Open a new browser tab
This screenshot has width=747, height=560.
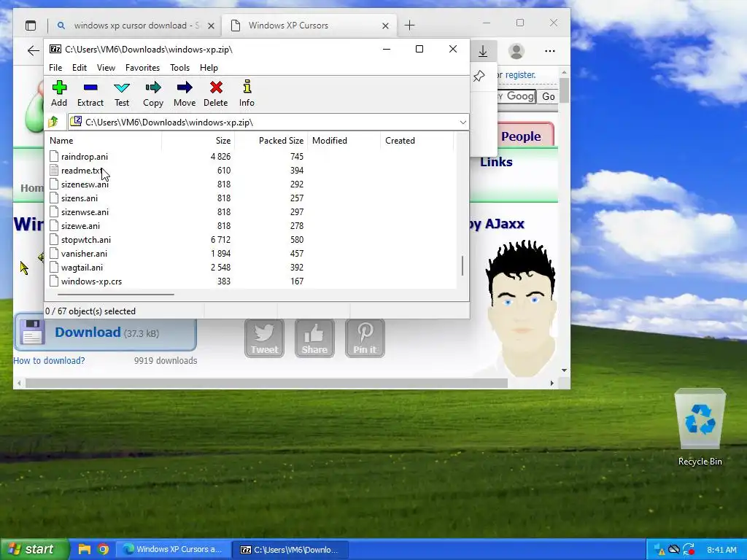[x=409, y=26]
